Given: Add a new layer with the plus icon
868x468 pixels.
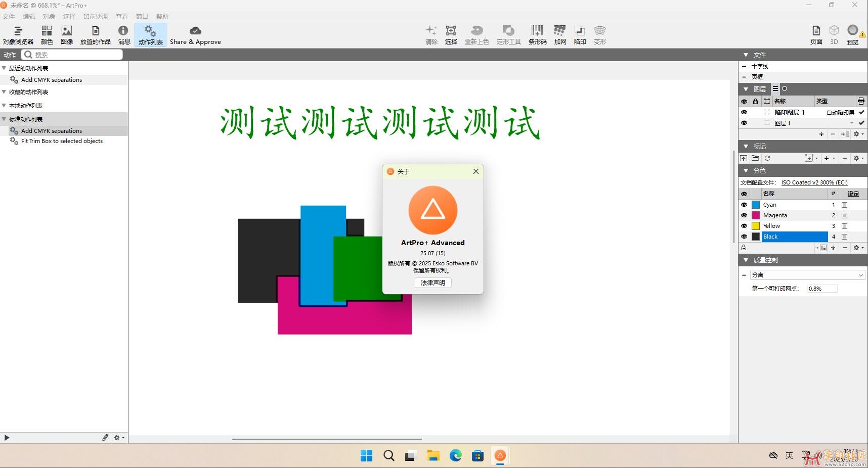Looking at the screenshot, I should tap(821, 134).
